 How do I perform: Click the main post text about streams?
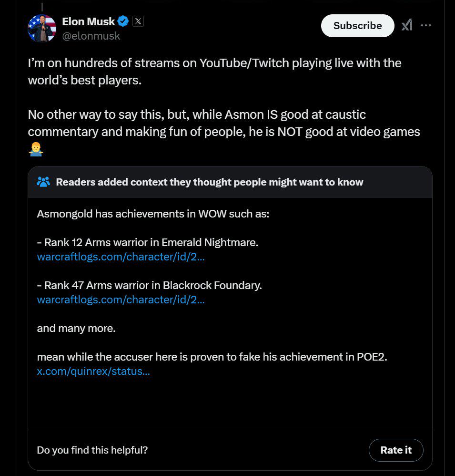(x=214, y=71)
